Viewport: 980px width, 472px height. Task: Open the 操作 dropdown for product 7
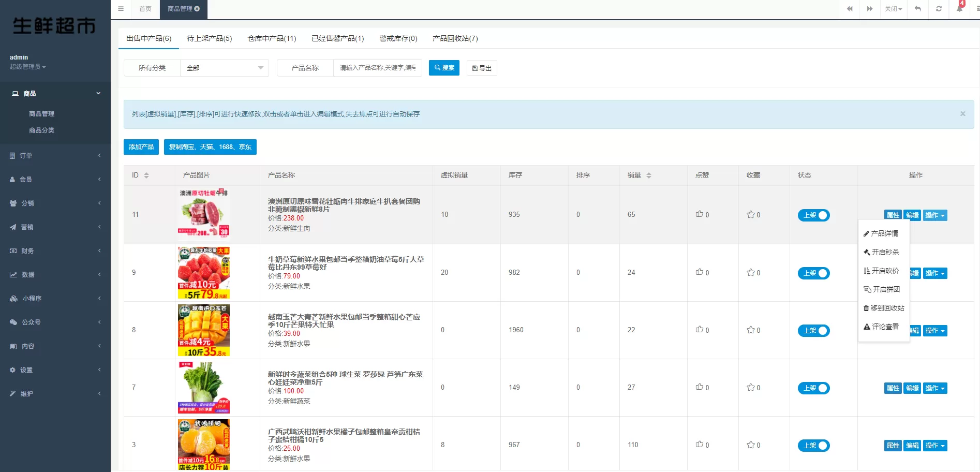[935, 388]
